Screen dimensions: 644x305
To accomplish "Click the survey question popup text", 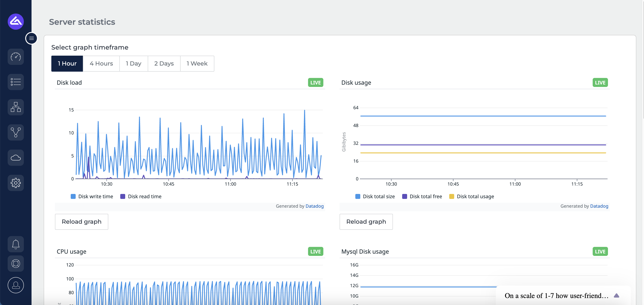I will coord(556,296).
